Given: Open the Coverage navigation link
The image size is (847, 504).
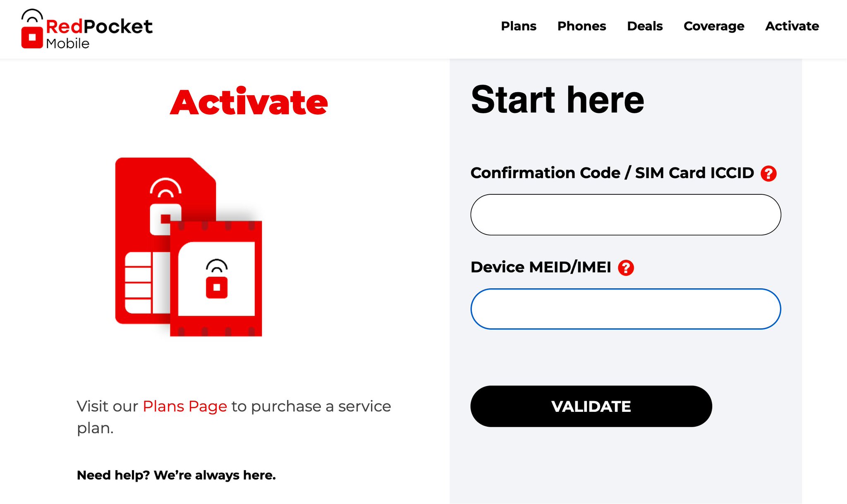Looking at the screenshot, I should click(714, 26).
